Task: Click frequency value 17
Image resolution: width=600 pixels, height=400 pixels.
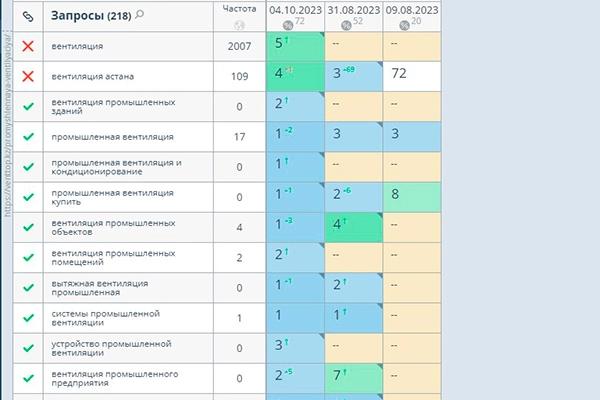Action: 240,137
